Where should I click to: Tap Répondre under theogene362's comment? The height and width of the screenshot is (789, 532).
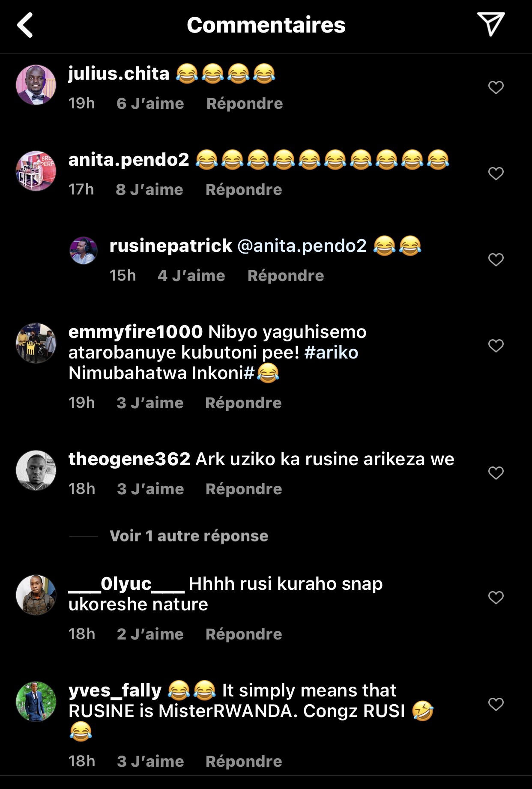click(244, 489)
